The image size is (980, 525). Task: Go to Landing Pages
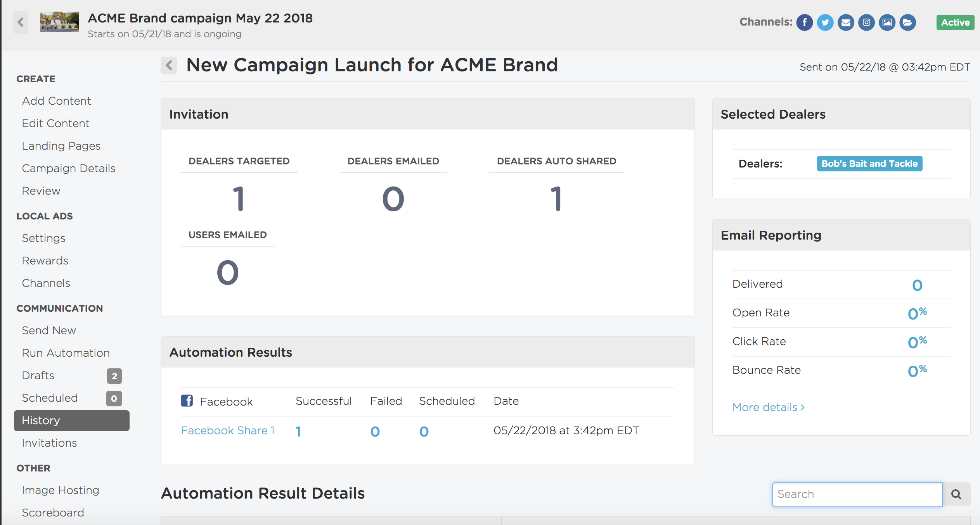point(61,146)
